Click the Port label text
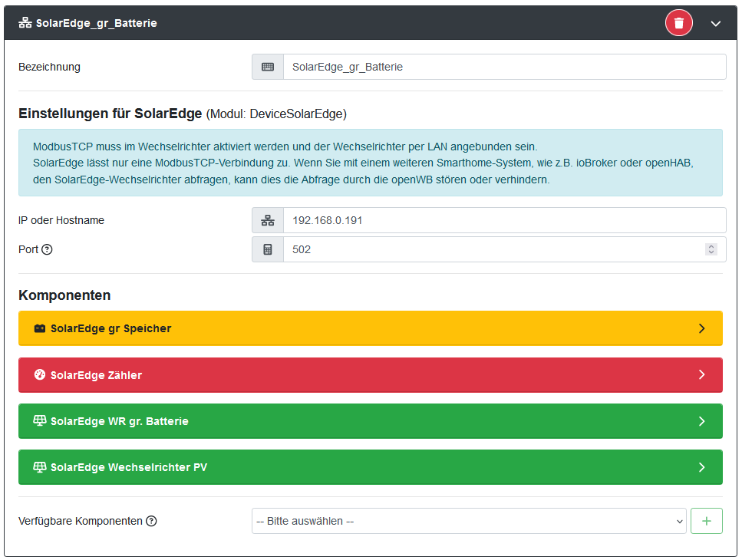 click(28, 249)
